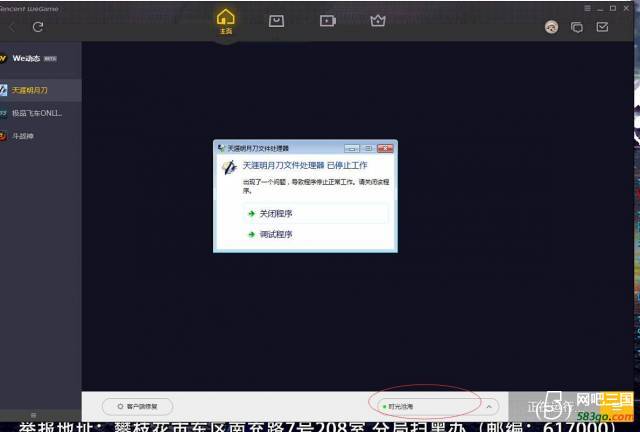Open the crown icon tab

click(x=377, y=21)
